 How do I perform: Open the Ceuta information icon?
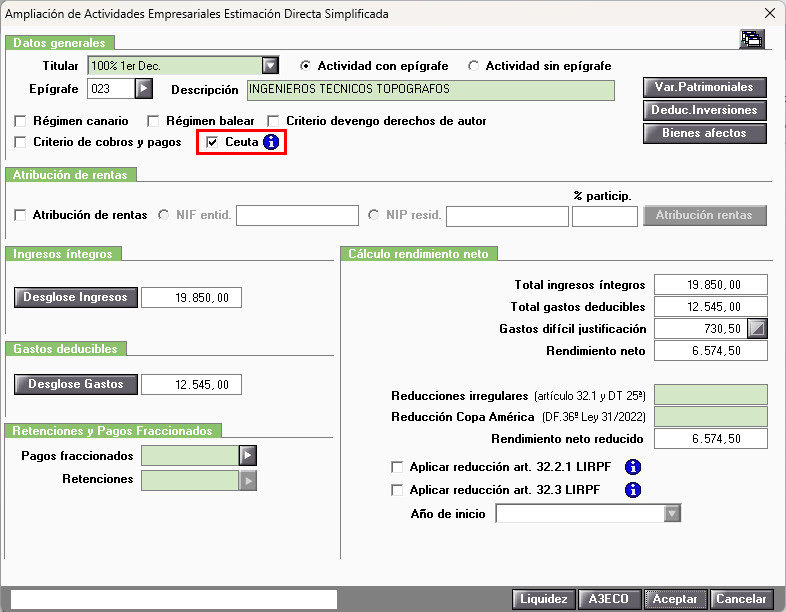point(271,142)
